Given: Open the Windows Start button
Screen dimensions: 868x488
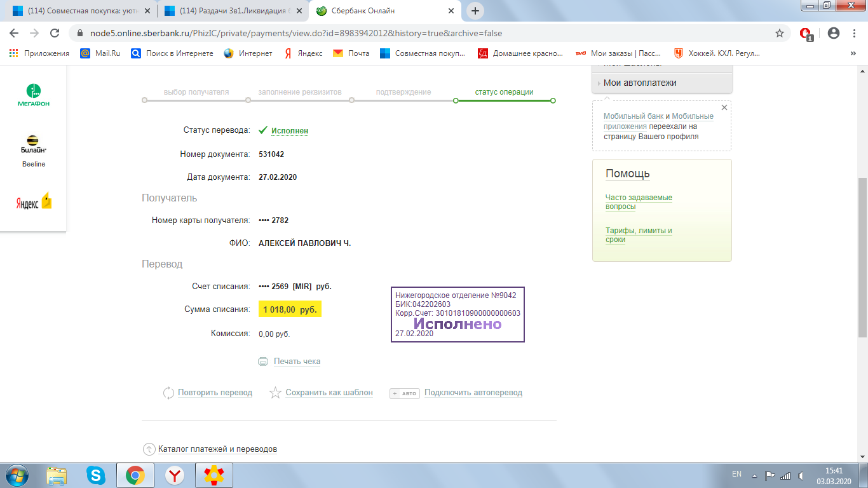Looking at the screenshot, I should tap(17, 475).
